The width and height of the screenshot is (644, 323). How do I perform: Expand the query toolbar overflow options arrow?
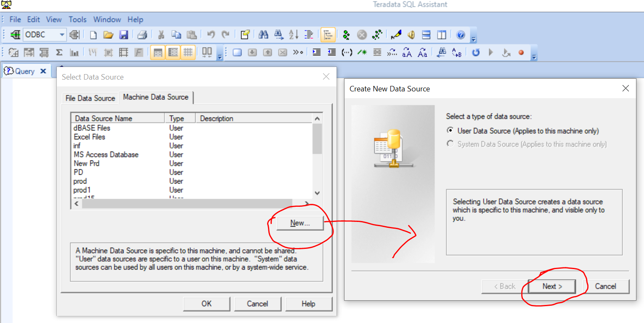coord(534,57)
